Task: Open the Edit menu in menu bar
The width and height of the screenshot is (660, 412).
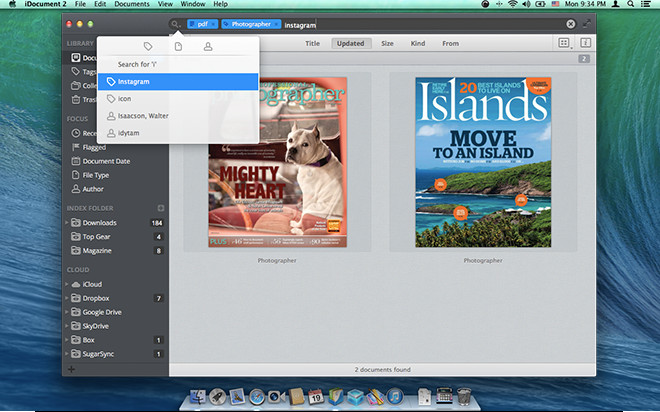Action: coord(100,4)
